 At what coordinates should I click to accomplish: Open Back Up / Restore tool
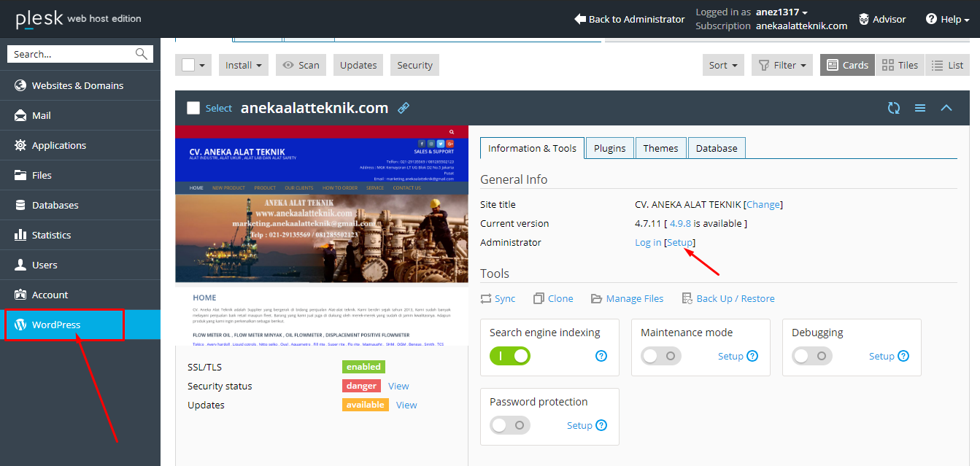[x=728, y=298]
